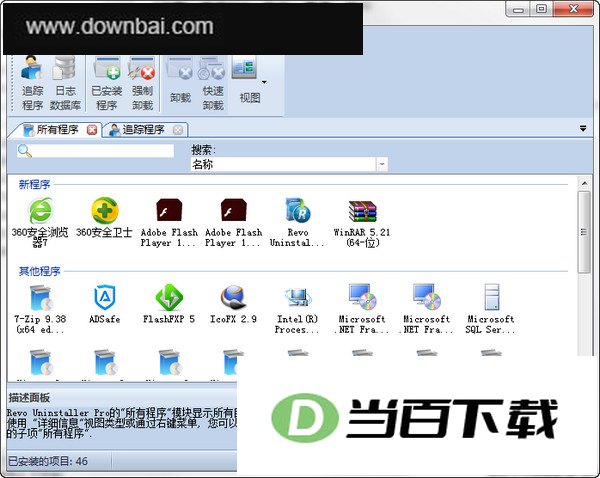Expand the 视图 dropdown arrow
Screen dimensions: 600x478
264,82
